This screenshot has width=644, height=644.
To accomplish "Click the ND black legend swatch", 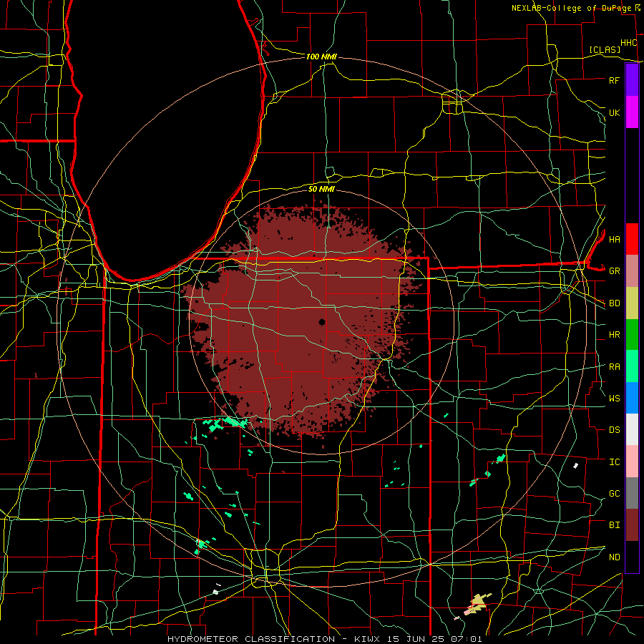I will pyautogui.click(x=632, y=557).
